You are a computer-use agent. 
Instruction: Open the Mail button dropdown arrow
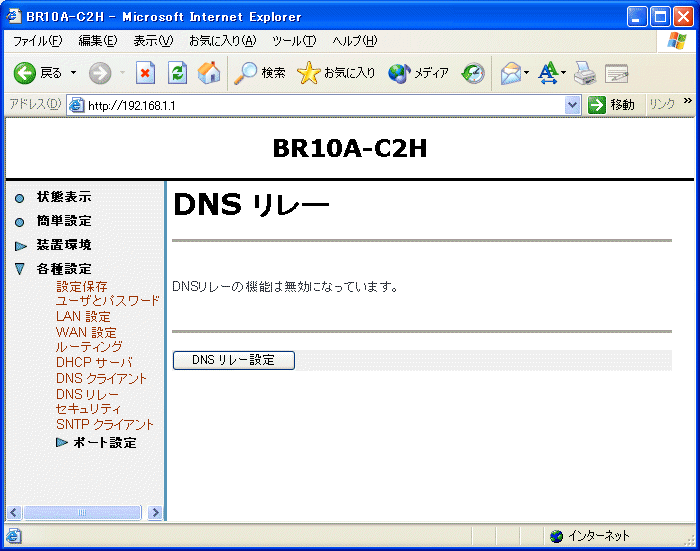click(527, 73)
